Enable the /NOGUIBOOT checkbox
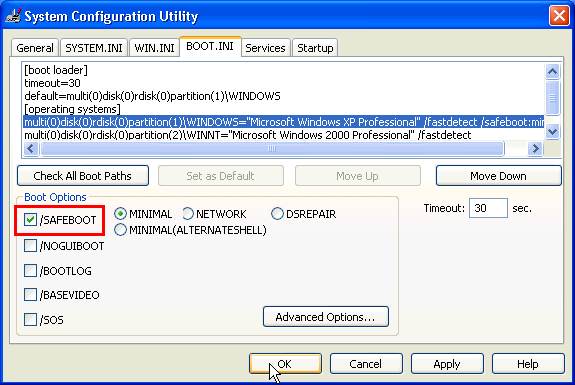The height and width of the screenshot is (385, 575). click(x=30, y=246)
